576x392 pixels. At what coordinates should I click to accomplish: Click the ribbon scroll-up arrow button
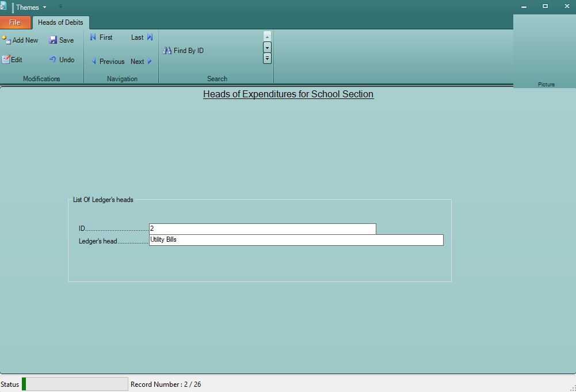266,36
